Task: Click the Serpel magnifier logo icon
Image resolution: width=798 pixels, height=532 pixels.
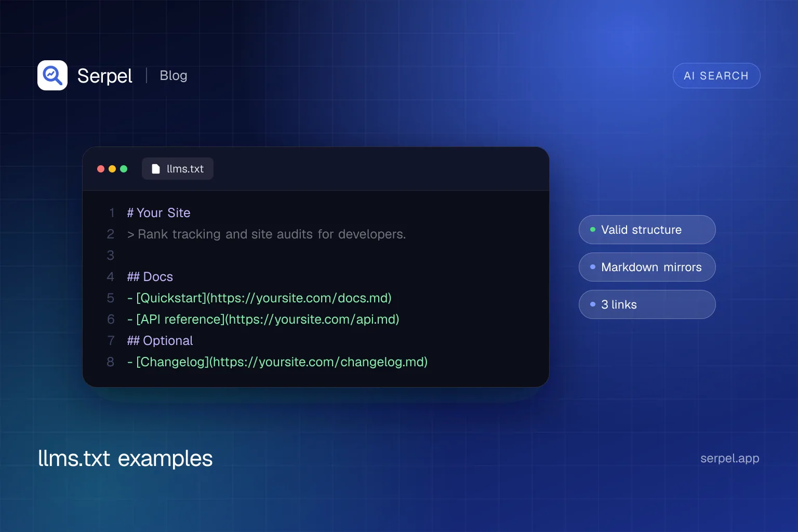Action: click(x=52, y=75)
